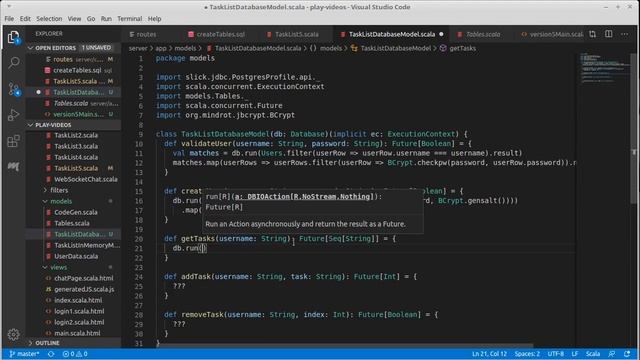The image size is (640, 360).
Task: Open the Run and Debug view
Action: [x=13, y=115]
